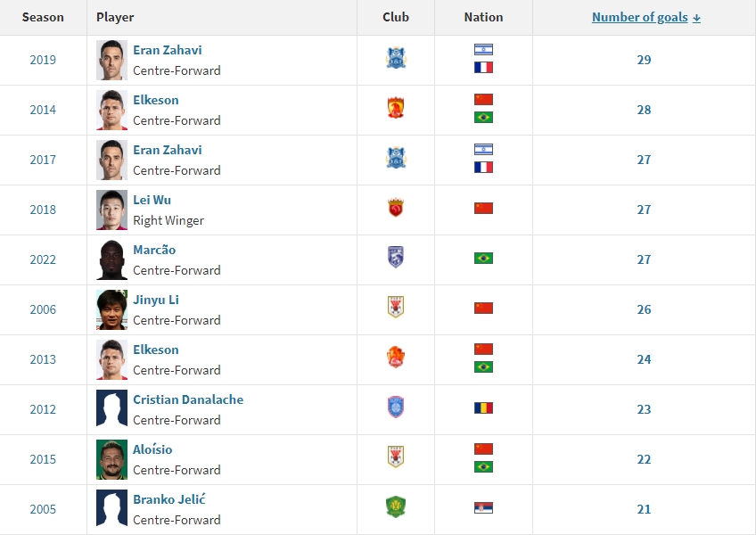This screenshot has width=756, height=535.
Task: Click Marcão's player portrait thumbnail
Action: (x=112, y=259)
